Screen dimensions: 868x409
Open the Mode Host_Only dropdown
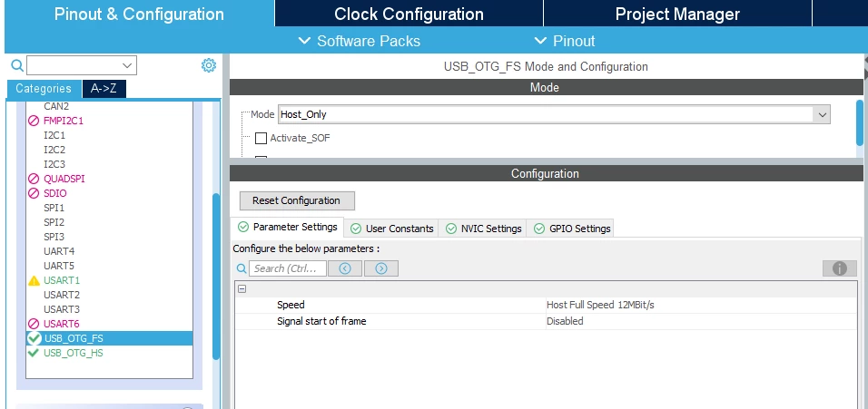(554, 114)
